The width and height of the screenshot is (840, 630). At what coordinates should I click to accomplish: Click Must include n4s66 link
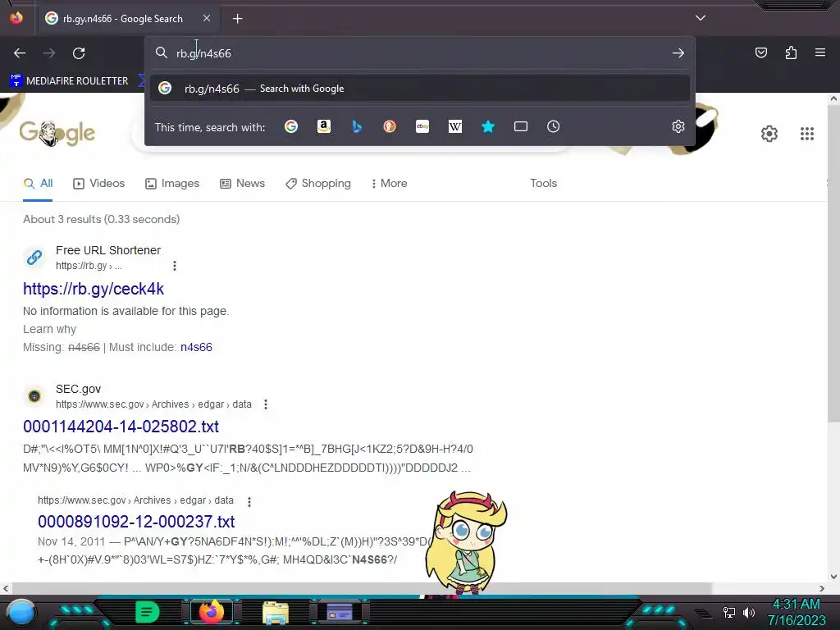click(x=196, y=347)
